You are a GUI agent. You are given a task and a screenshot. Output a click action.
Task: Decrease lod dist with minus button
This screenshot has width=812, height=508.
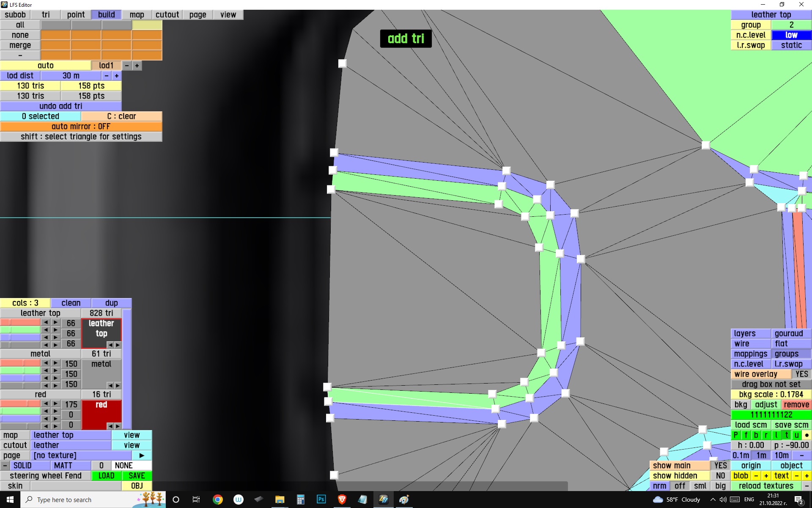coord(107,76)
